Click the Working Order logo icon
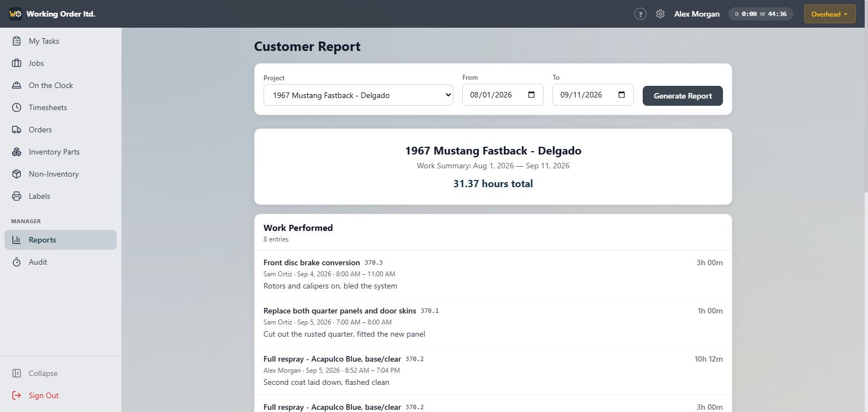The width and height of the screenshot is (868, 412). point(15,14)
